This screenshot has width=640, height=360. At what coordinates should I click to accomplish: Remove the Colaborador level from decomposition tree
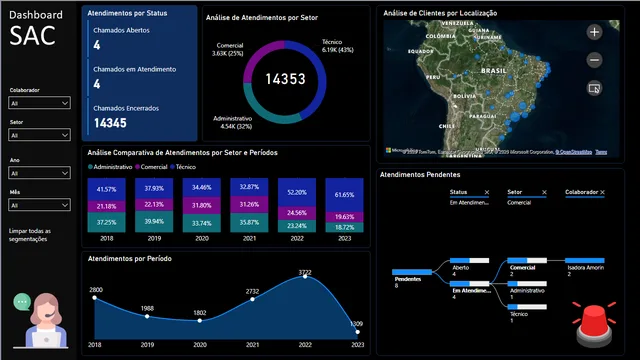(x=602, y=192)
